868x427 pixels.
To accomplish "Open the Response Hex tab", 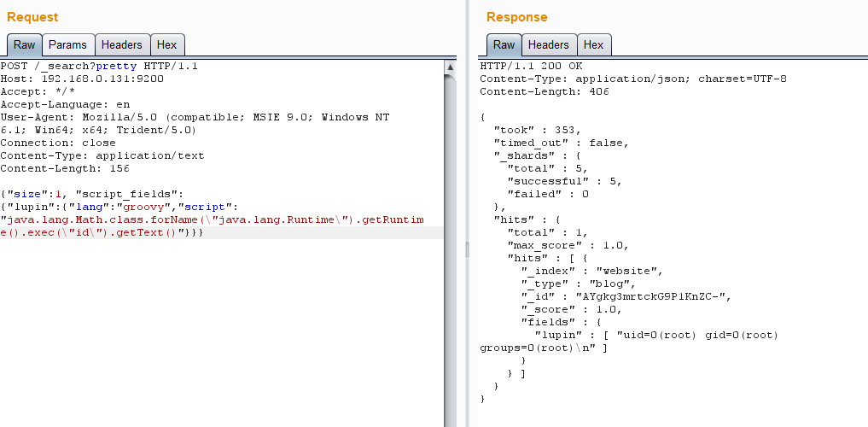I will click(x=593, y=45).
